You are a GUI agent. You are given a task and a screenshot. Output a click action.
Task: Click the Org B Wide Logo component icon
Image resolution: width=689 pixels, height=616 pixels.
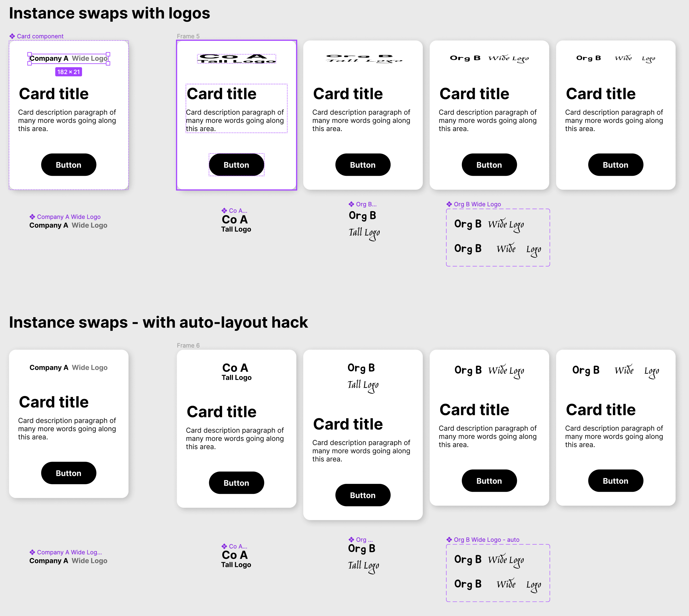click(x=449, y=204)
